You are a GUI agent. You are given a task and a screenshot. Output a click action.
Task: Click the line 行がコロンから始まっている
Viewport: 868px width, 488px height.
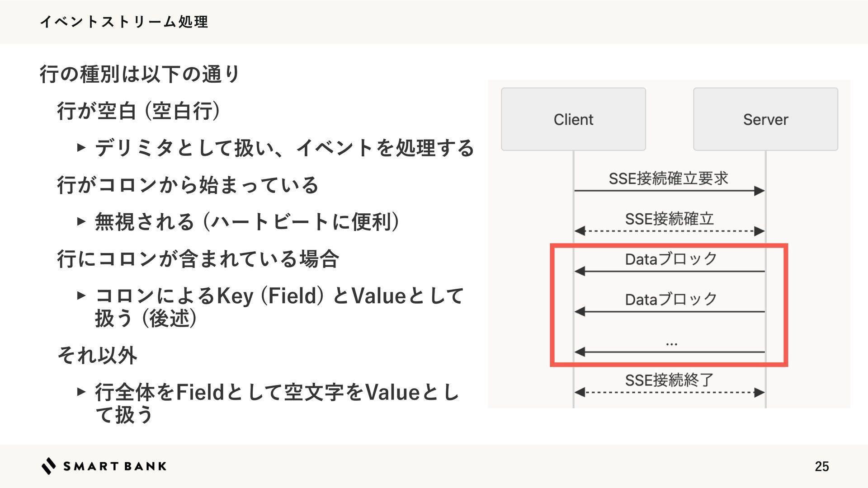188,185
